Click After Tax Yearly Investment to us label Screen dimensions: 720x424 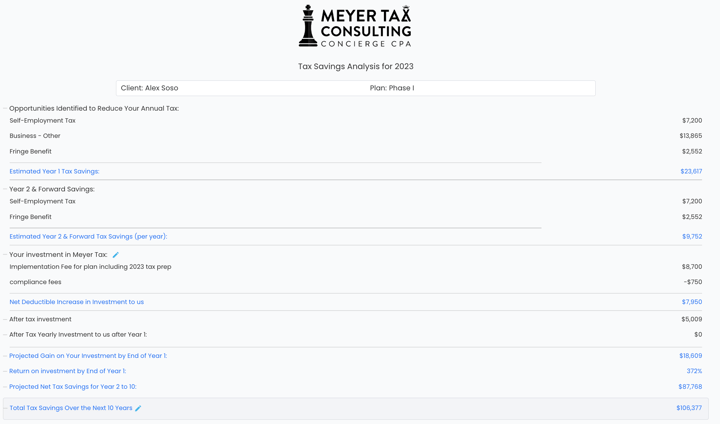click(x=78, y=334)
